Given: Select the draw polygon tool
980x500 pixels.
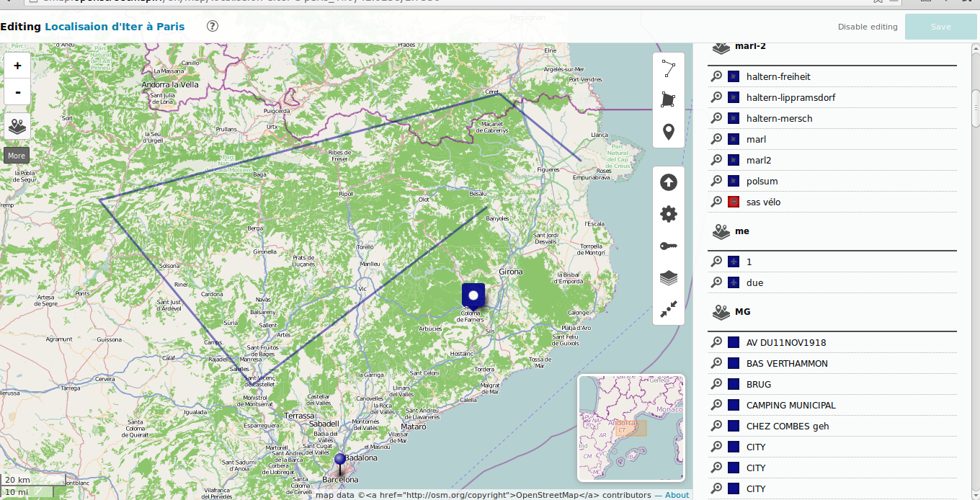Looking at the screenshot, I should pos(669,99).
